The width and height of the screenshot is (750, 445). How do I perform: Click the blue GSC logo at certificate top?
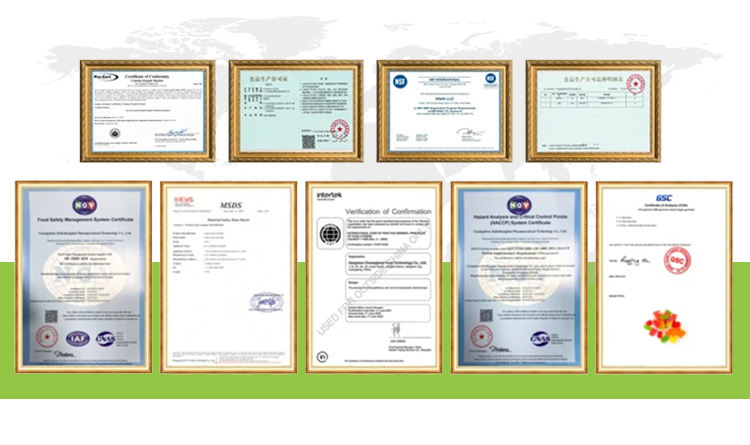[x=664, y=198]
